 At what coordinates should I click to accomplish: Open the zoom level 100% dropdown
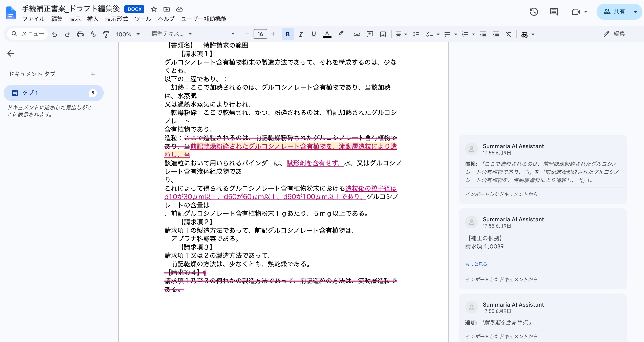pyautogui.click(x=128, y=34)
